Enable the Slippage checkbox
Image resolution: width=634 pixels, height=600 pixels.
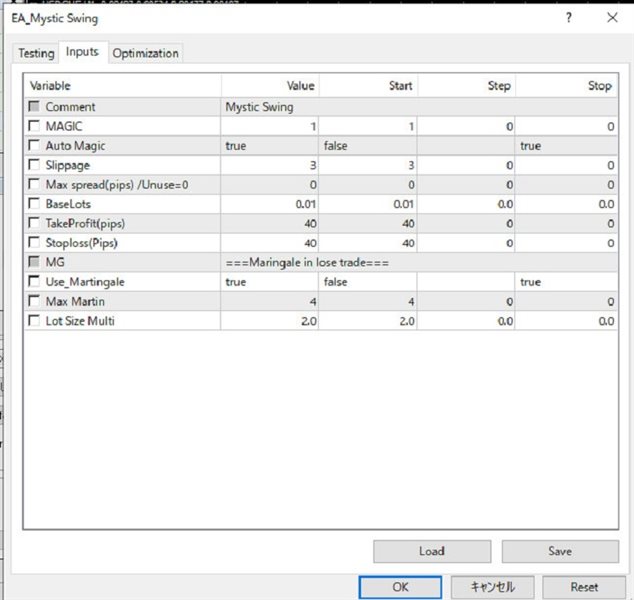[34, 165]
